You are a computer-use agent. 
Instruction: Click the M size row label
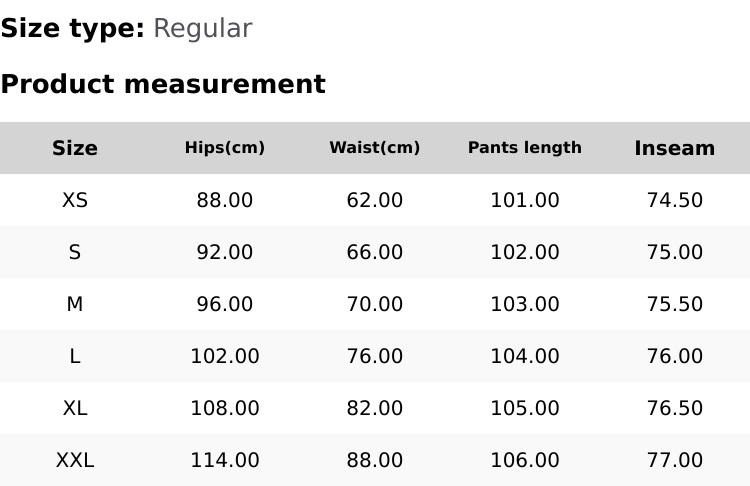click(75, 304)
